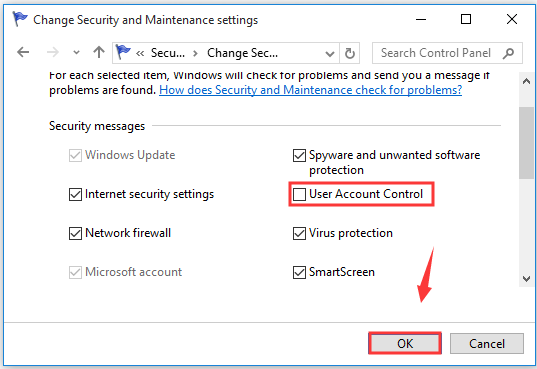Open 'How does Security and Maintenance check' link
This screenshot has height=369, width=537.
[x=310, y=90]
